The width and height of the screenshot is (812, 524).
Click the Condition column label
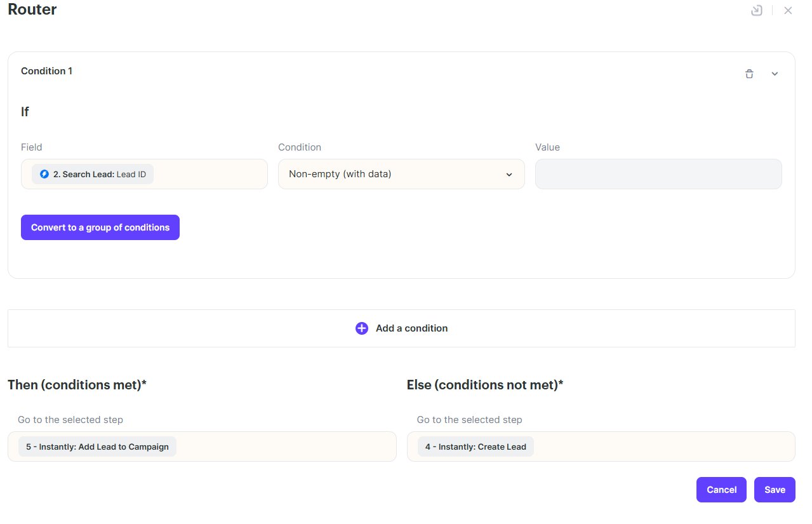300,147
